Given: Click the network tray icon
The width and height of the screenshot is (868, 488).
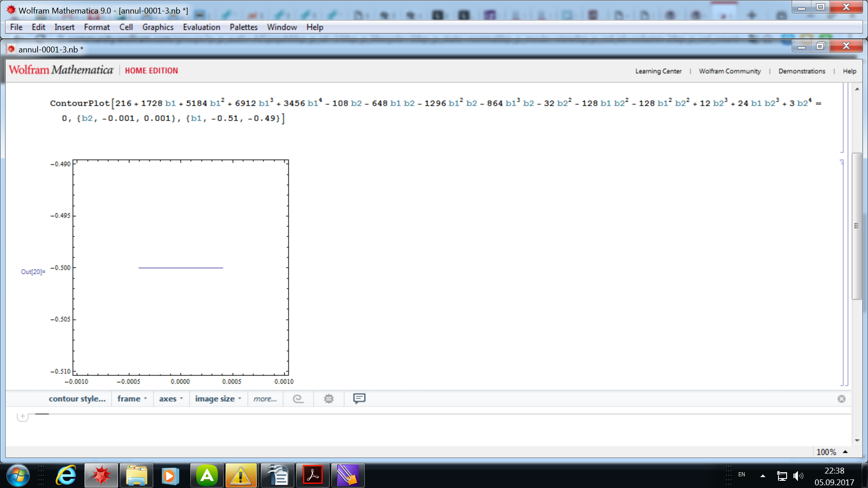Looking at the screenshot, I should (782, 476).
